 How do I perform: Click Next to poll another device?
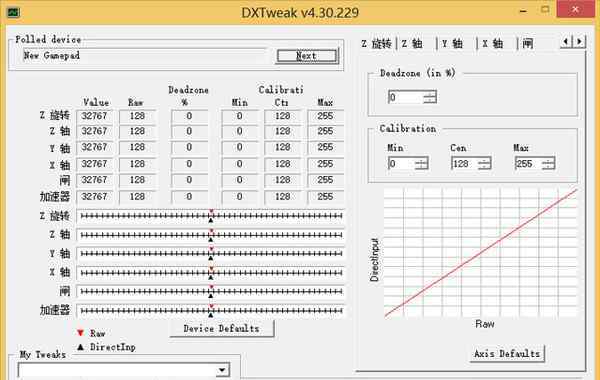307,56
